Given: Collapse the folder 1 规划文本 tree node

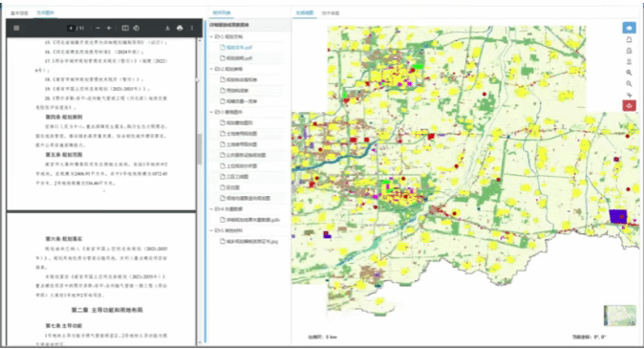Looking at the screenshot, I should pos(211,36).
